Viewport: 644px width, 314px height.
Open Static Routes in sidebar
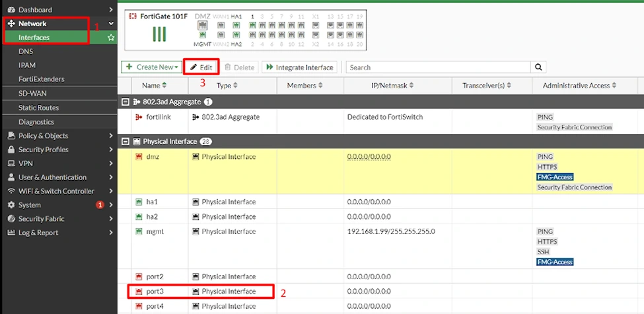click(38, 108)
